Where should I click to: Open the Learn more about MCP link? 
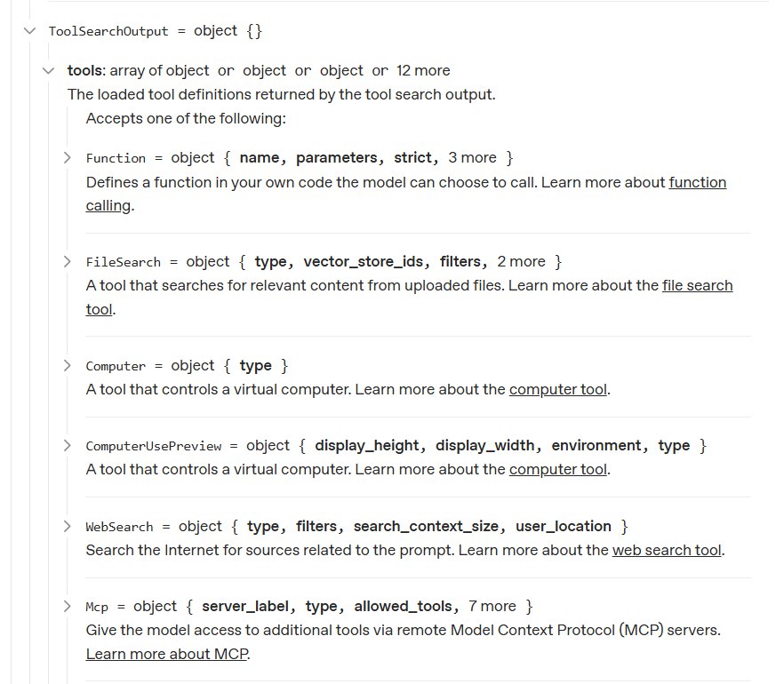click(167, 655)
